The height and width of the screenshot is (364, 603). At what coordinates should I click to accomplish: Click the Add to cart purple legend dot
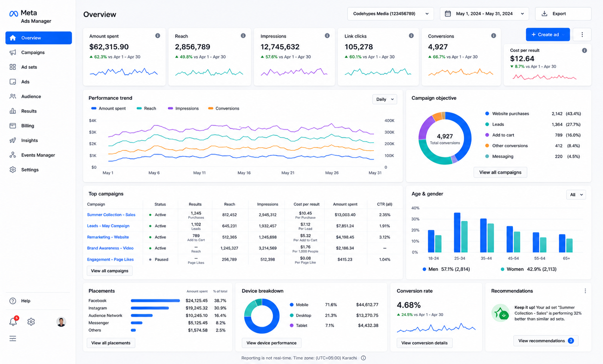(487, 135)
